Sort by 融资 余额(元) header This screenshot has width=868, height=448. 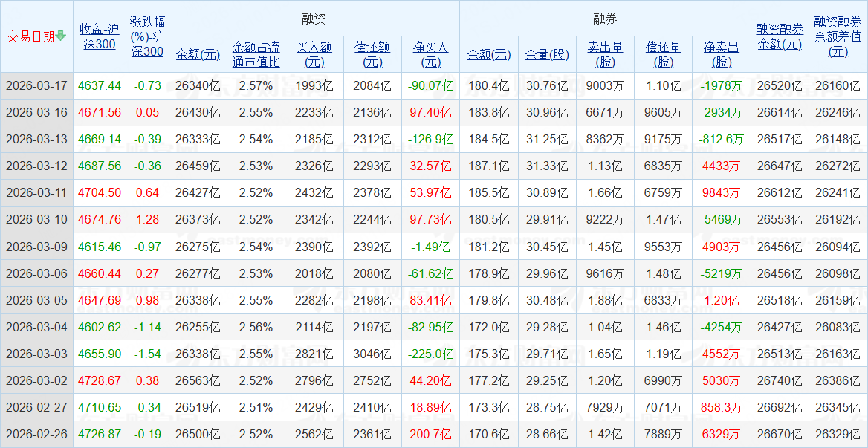(198, 55)
